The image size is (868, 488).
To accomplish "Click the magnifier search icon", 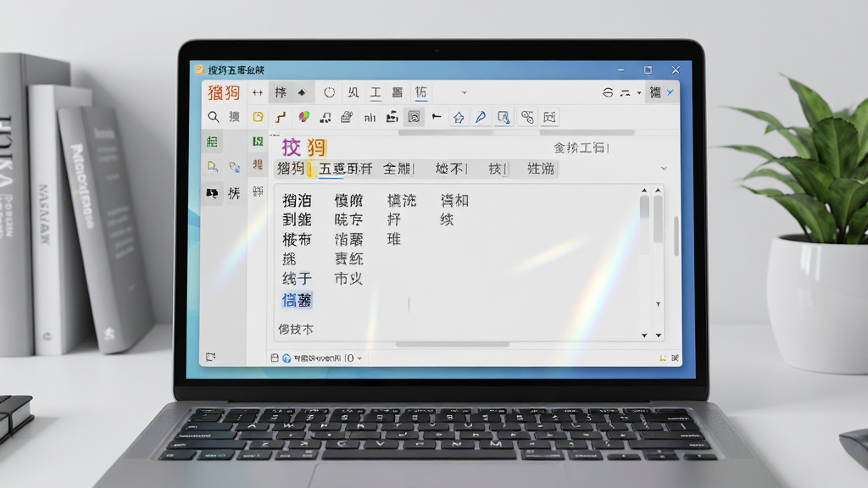I will coord(213,117).
